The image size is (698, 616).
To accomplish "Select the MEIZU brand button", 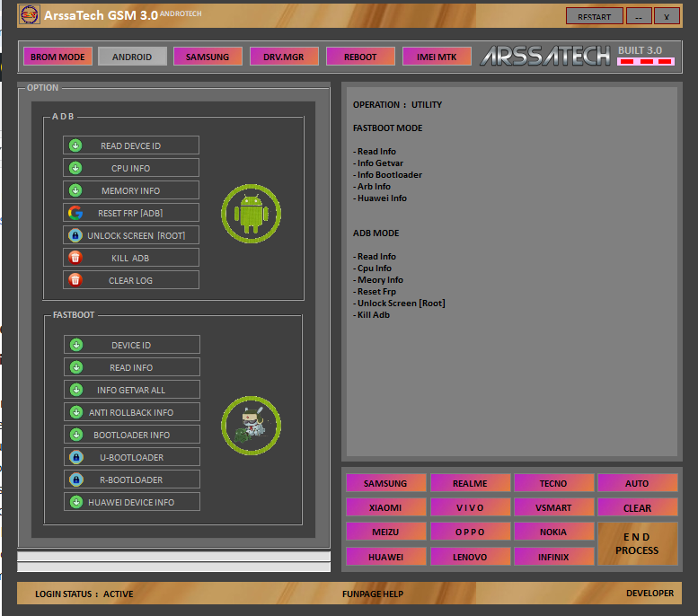I will pyautogui.click(x=385, y=532).
